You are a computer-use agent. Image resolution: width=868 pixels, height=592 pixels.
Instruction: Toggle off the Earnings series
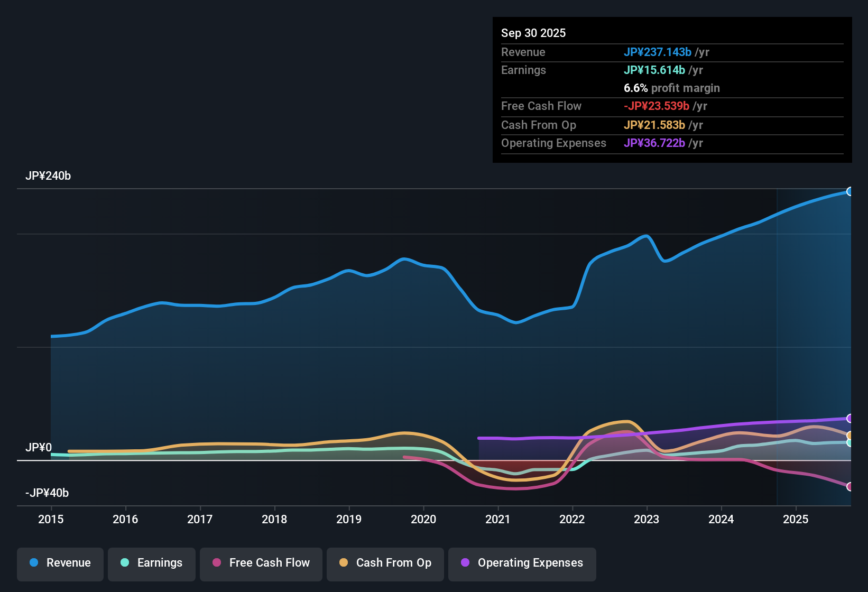pyautogui.click(x=151, y=563)
